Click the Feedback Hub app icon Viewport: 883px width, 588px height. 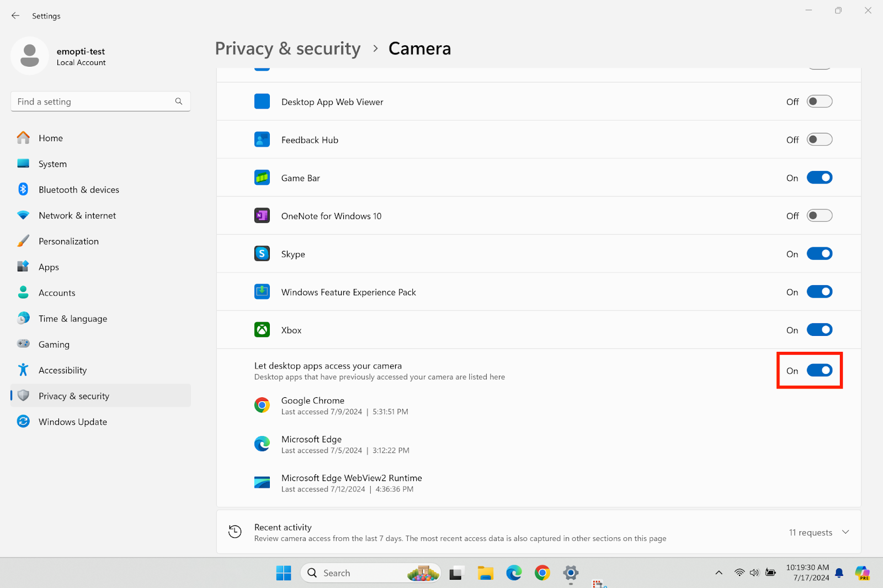[262, 140]
